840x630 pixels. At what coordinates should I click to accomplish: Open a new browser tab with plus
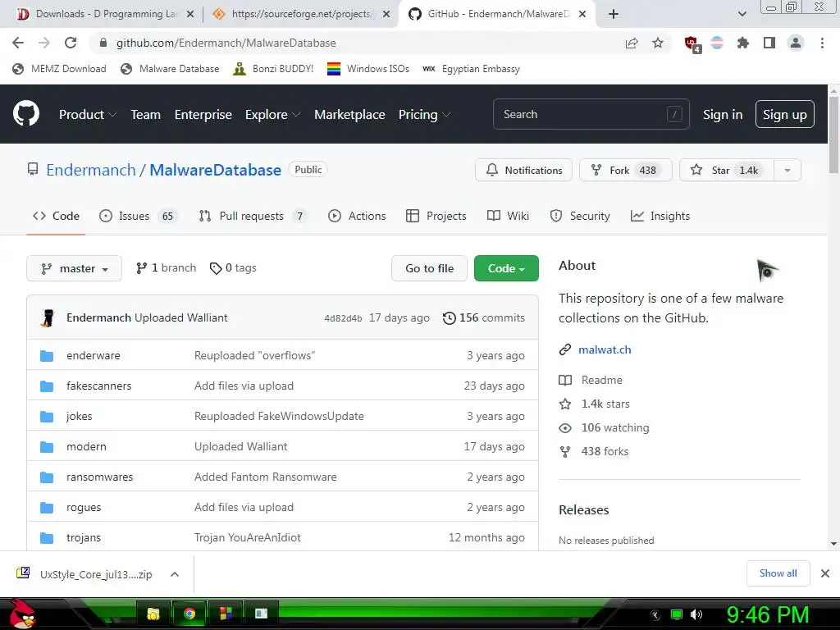click(614, 14)
